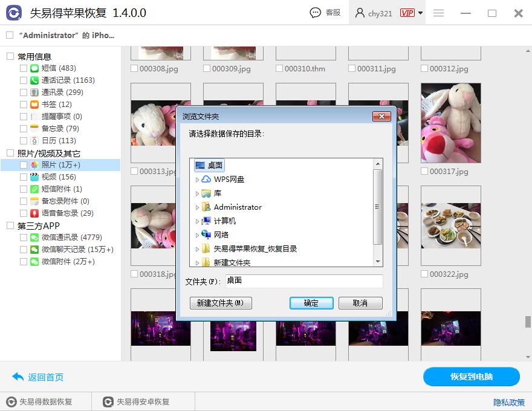The image size is (532, 411).
Task: Expand the 计算机 tree node
Action: tap(197, 221)
